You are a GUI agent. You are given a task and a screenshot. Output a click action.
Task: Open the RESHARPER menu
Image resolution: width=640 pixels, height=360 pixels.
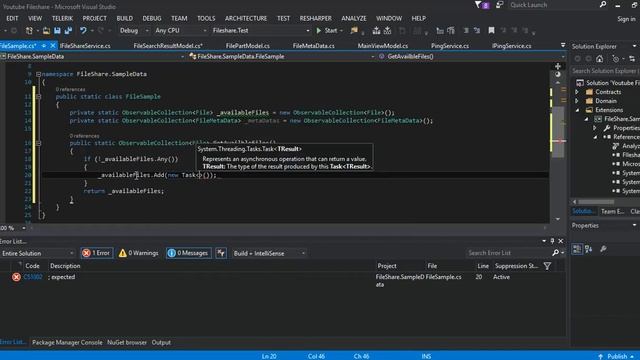(316, 18)
